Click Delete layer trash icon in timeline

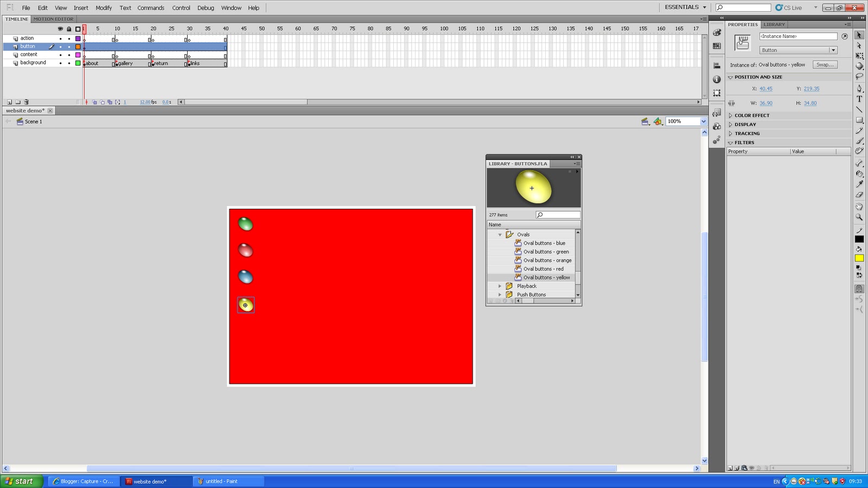pyautogui.click(x=27, y=102)
